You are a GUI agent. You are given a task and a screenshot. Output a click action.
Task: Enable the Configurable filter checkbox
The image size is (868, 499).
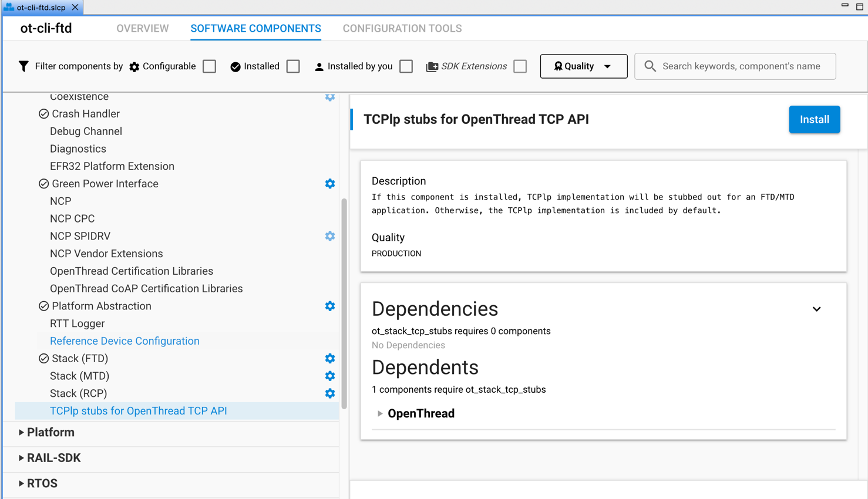210,66
